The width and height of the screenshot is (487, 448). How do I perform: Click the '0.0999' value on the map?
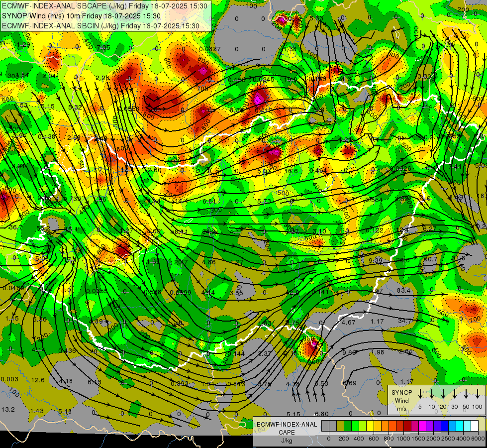[181, 293]
